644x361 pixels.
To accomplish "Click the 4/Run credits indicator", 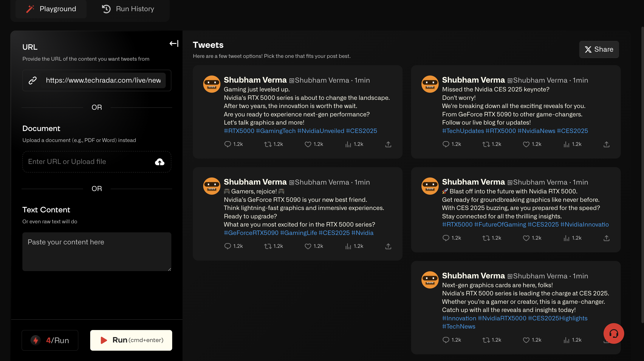I will click(50, 340).
